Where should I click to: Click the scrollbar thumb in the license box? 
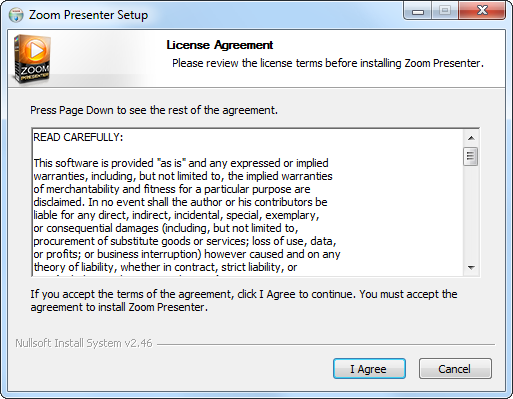click(x=471, y=156)
